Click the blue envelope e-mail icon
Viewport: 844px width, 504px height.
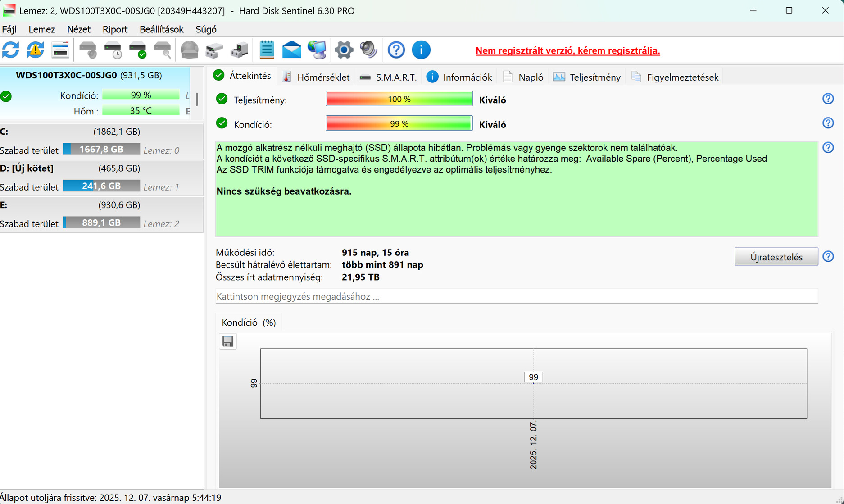[291, 50]
